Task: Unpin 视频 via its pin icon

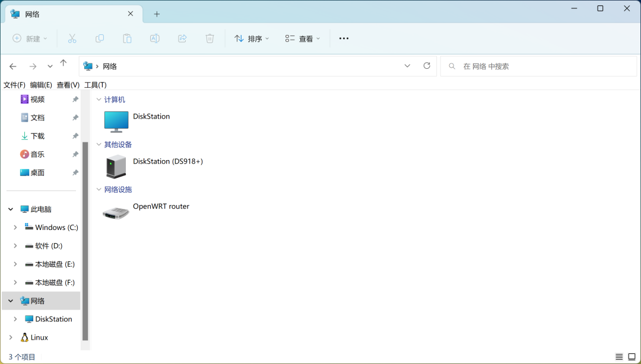Action: point(75,99)
